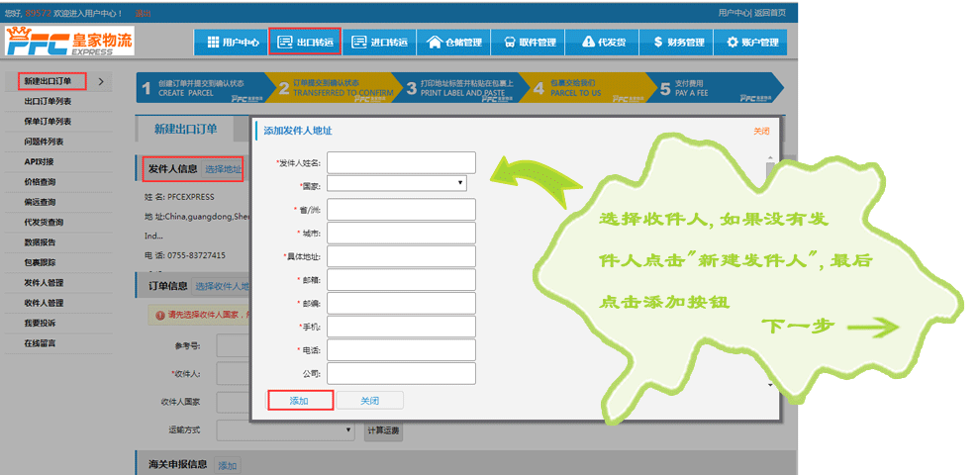
Task: Open the 仓储管理 menu
Action: click(x=453, y=42)
